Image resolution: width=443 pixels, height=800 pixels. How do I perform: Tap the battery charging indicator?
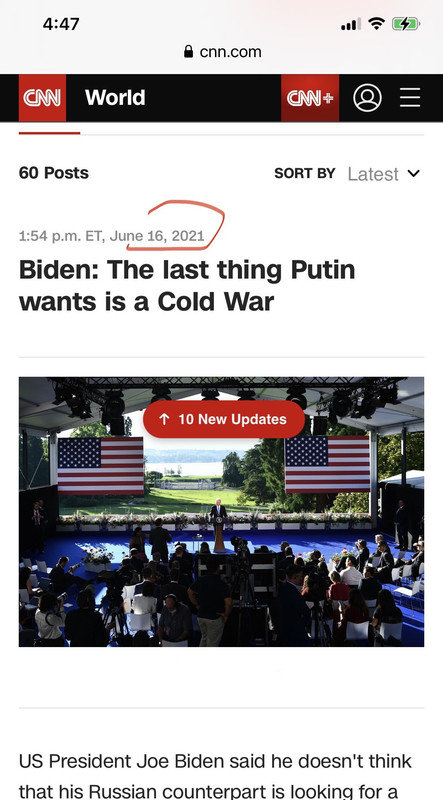tap(406, 23)
